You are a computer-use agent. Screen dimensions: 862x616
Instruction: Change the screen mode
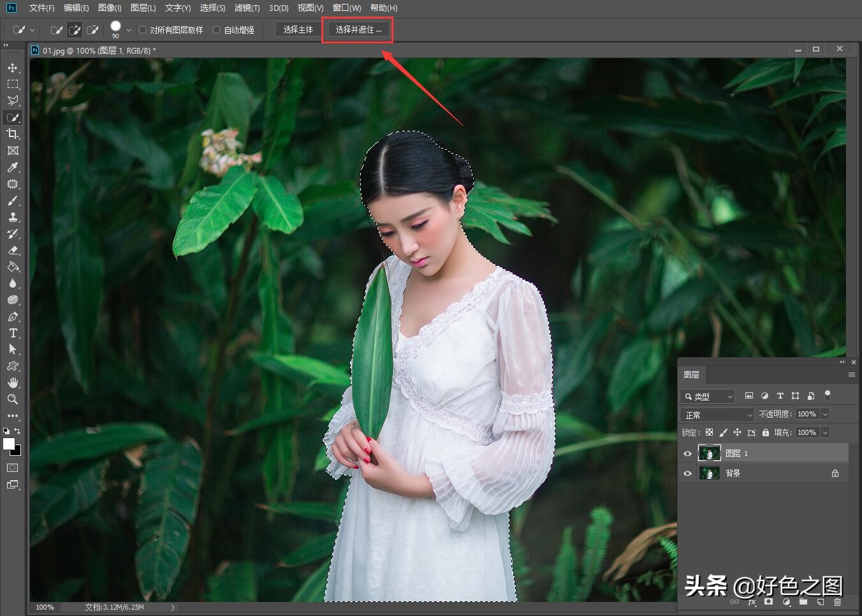[x=13, y=485]
